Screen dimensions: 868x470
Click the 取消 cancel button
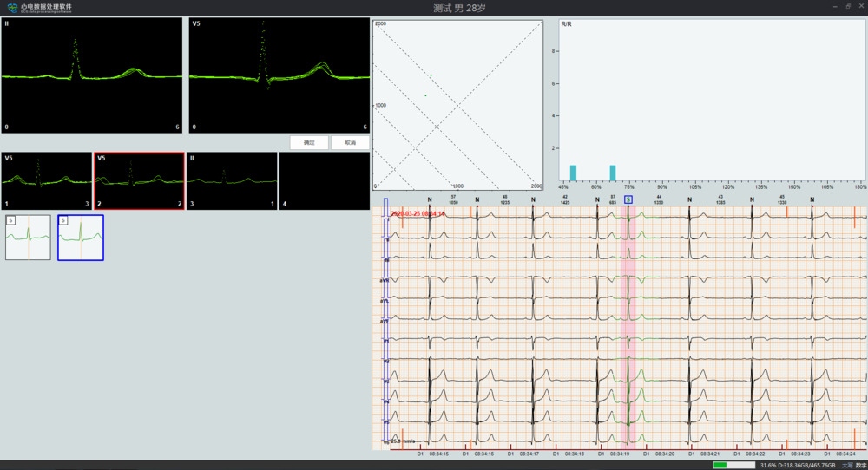[350, 142]
